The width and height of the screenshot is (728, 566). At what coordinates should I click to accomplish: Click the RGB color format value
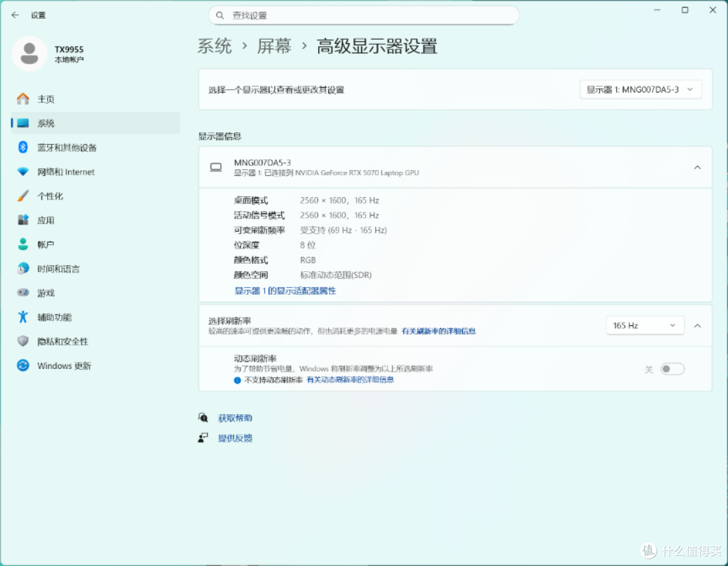pyautogui.click(x=308, y=260)
